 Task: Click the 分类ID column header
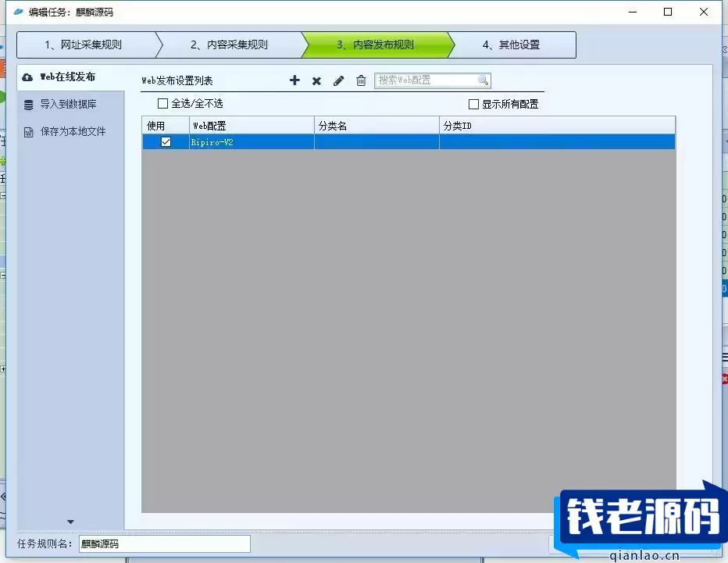coord(557,126)
